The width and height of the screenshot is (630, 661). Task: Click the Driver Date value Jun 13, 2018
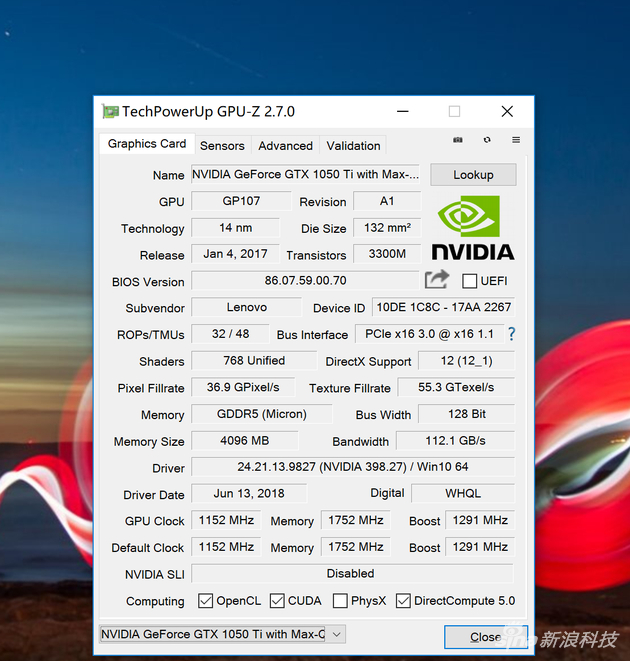click(x=249, y=493)
